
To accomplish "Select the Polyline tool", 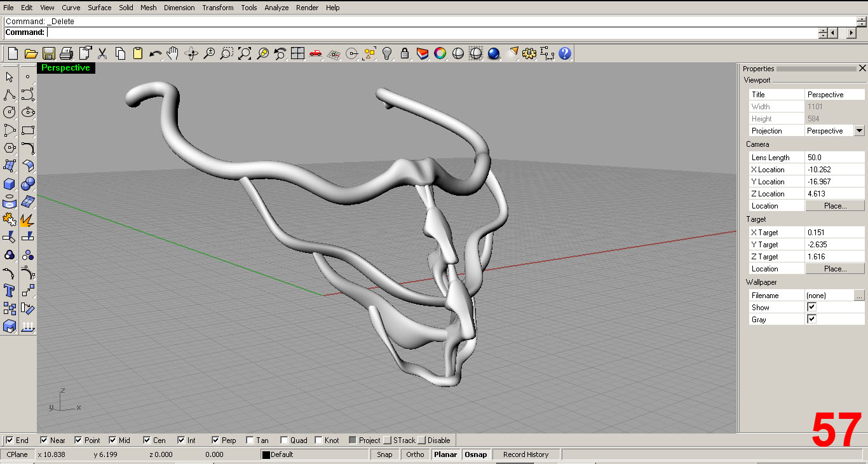I will pos(10,95).
